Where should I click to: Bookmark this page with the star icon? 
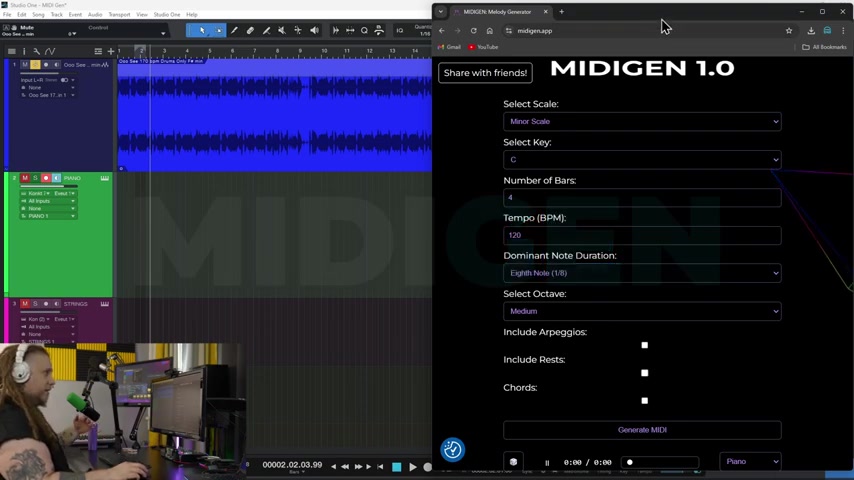tap(789, 31)
